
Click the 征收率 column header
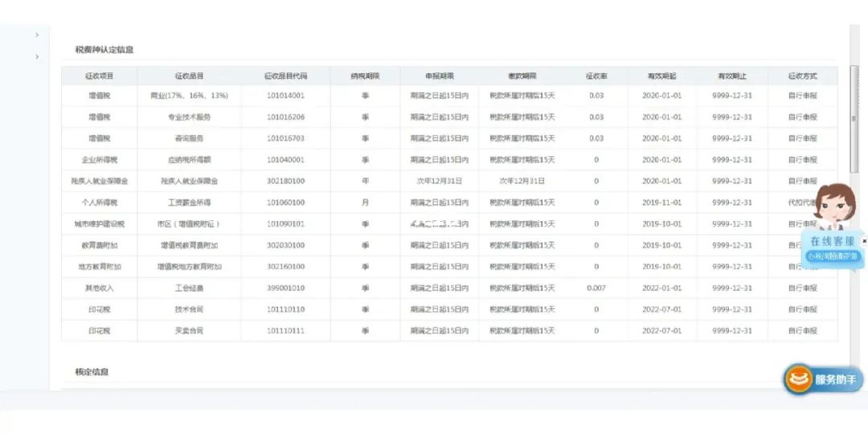click(x=596, y=76)
